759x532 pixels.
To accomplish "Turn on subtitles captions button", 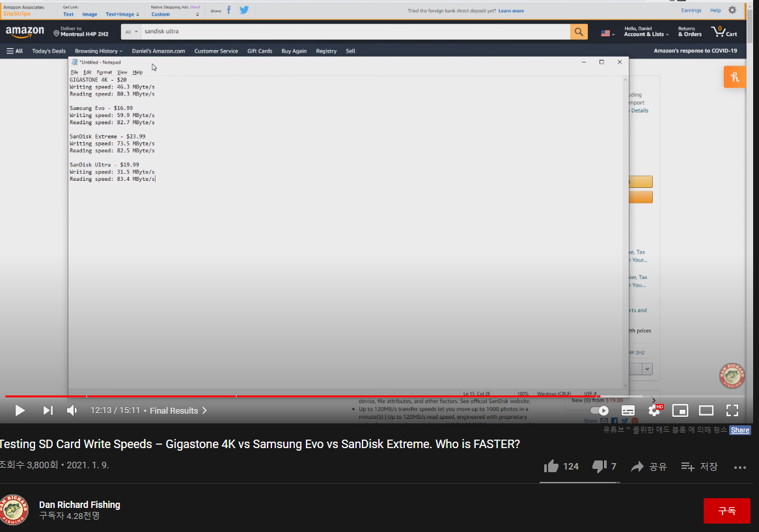I will coord(628,410).
